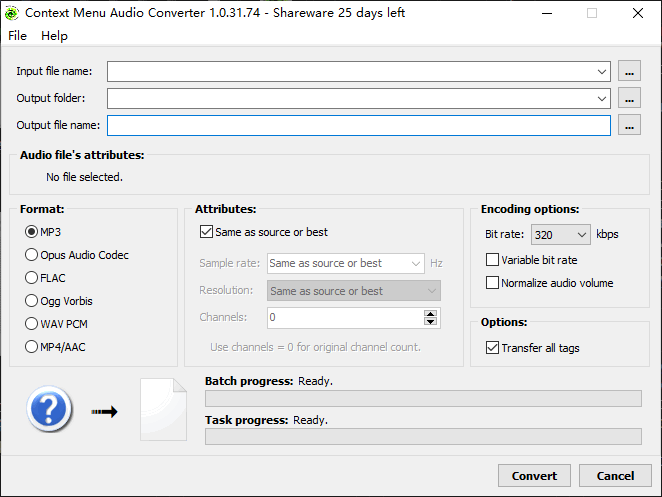The image size is (662, 497).
Task: Click the blue question mark help icon
Action: pos(50,410)
